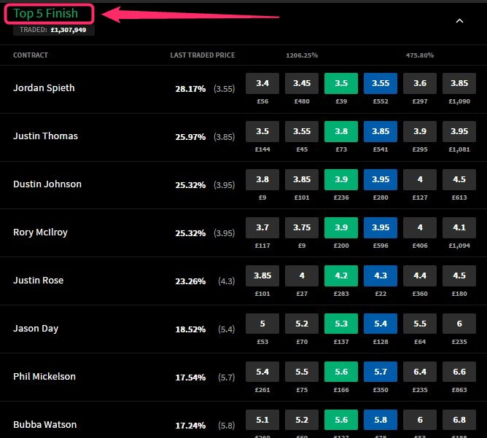Click Rory McIlroy 4 price box
487x438 pixels.
pyautogui.click(x=420, y=228)
